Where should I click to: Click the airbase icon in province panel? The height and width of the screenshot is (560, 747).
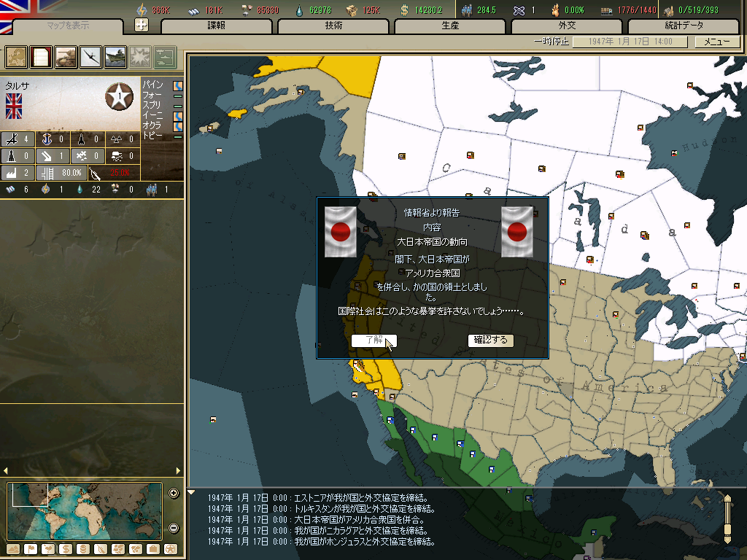pyautogui.click(x=12, y=139)
